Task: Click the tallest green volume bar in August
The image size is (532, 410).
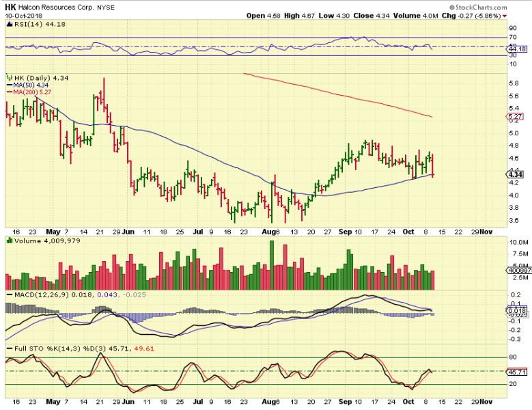Action: [271, 265]
